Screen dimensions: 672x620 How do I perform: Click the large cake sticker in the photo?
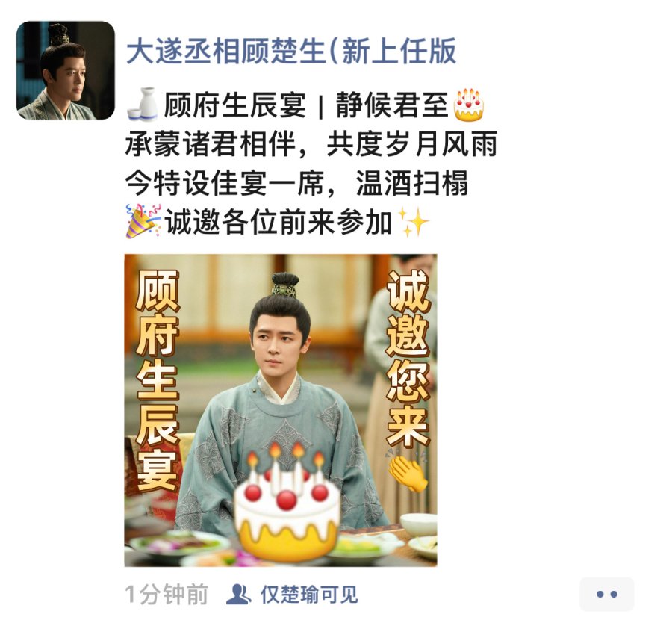pyautogui.click(x=287, y=503)
